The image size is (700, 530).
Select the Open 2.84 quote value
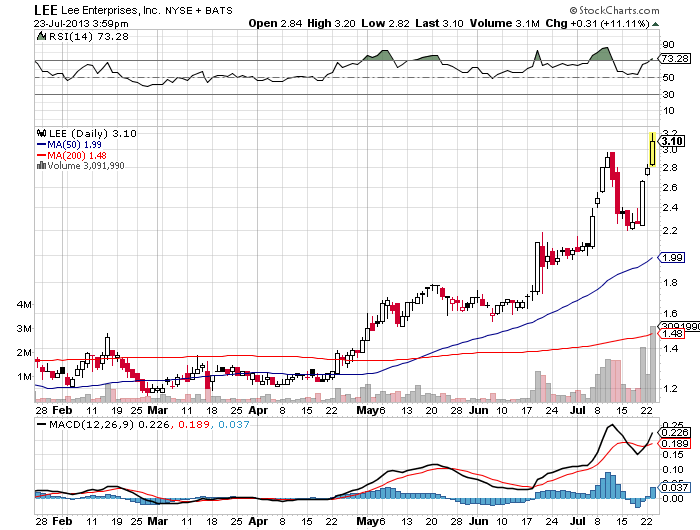(275, 23)
